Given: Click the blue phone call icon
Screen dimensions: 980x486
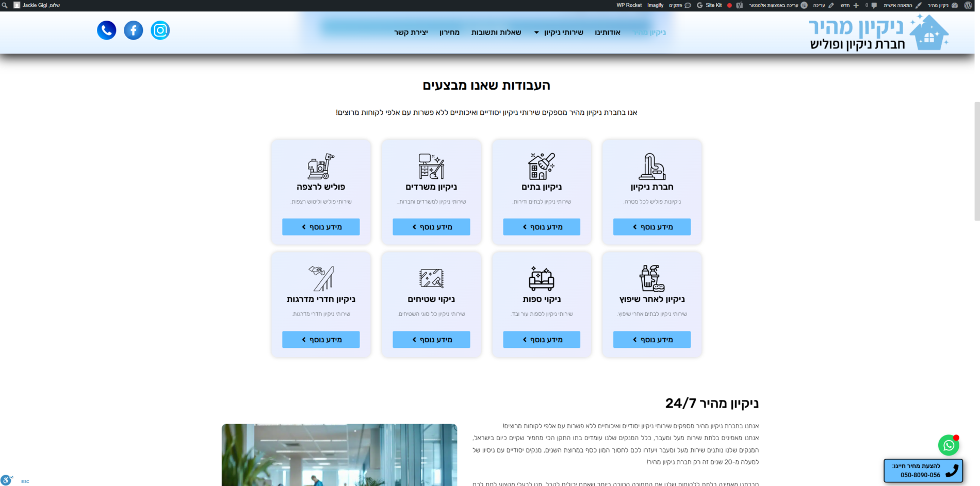Looking at the screenshot, I should point(107,30).
